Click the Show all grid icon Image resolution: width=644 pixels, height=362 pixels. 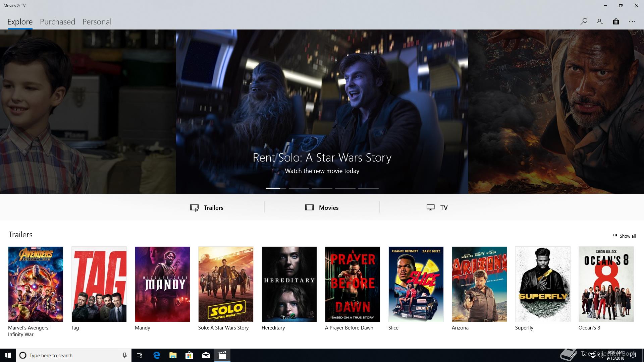pos(615,236)
